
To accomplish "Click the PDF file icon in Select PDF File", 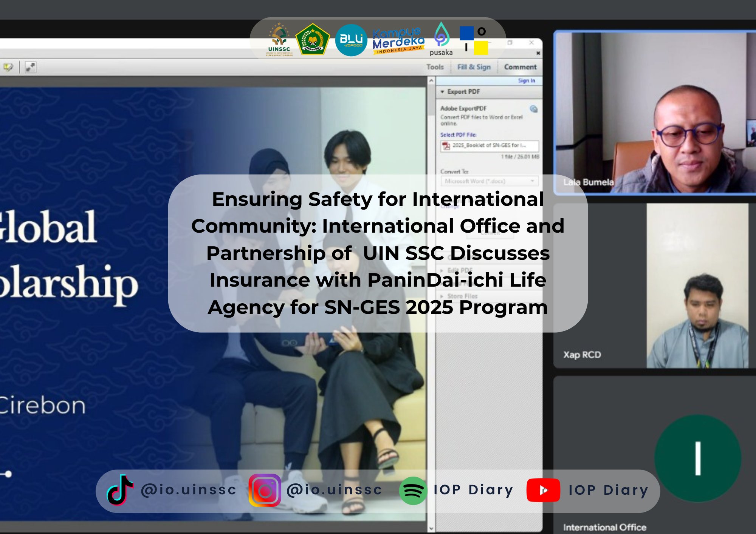I will 446,146.
